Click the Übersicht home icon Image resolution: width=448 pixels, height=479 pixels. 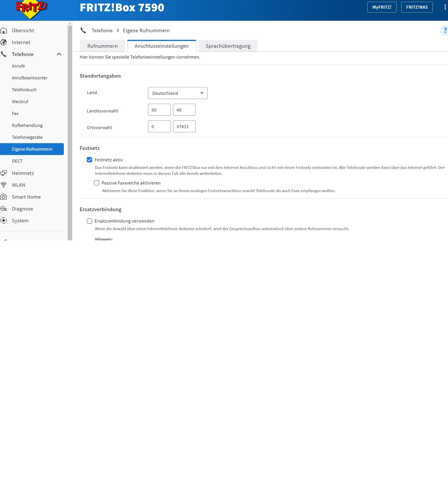click(4, 31)
